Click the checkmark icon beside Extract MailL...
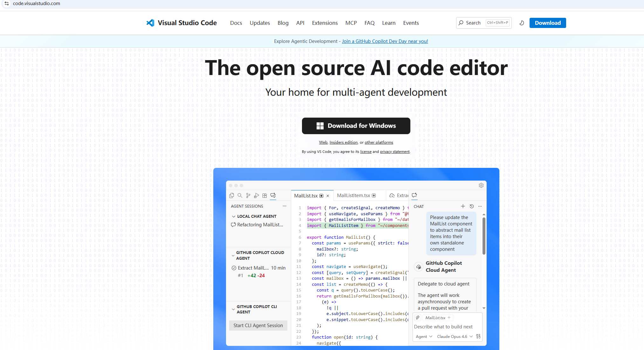 (234, 268)
